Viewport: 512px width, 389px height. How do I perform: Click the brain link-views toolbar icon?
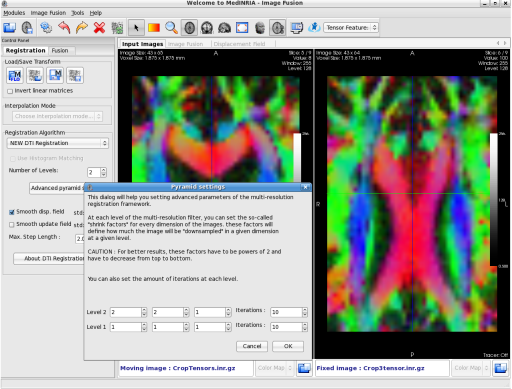pos(278,27)
